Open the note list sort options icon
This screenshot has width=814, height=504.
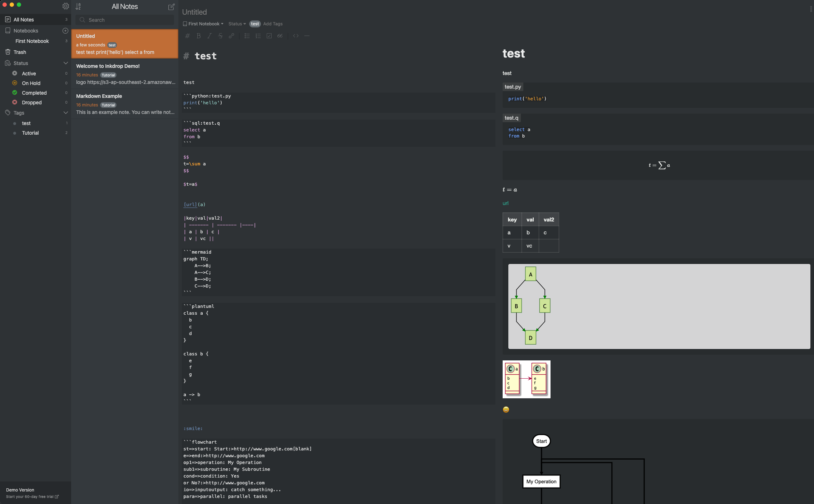coord(78,6)
